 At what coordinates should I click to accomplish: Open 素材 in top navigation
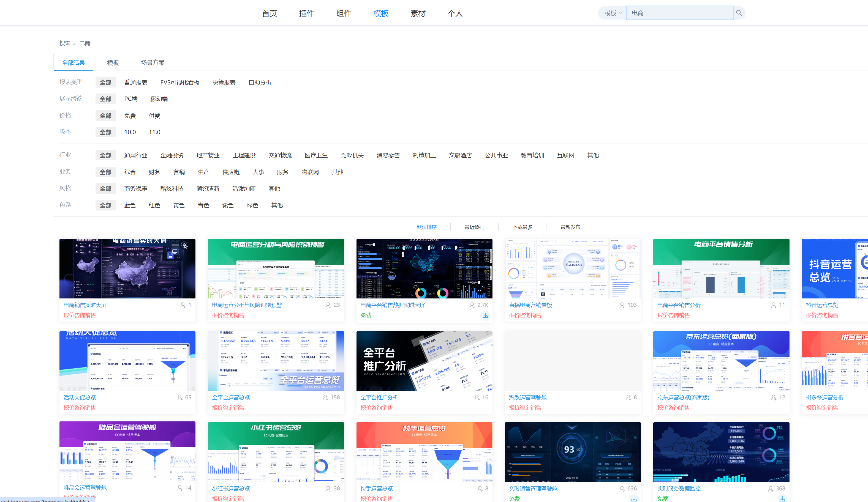pyautogui.click(x=418, y=13)
